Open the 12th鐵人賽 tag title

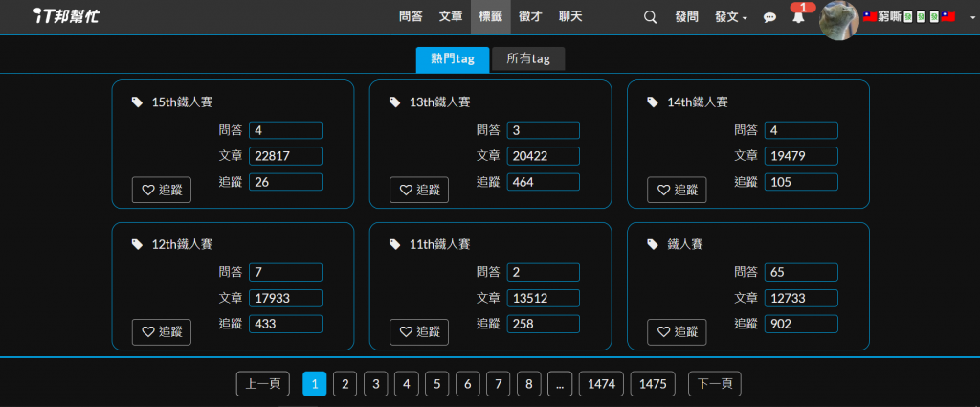tap(182, 244)
